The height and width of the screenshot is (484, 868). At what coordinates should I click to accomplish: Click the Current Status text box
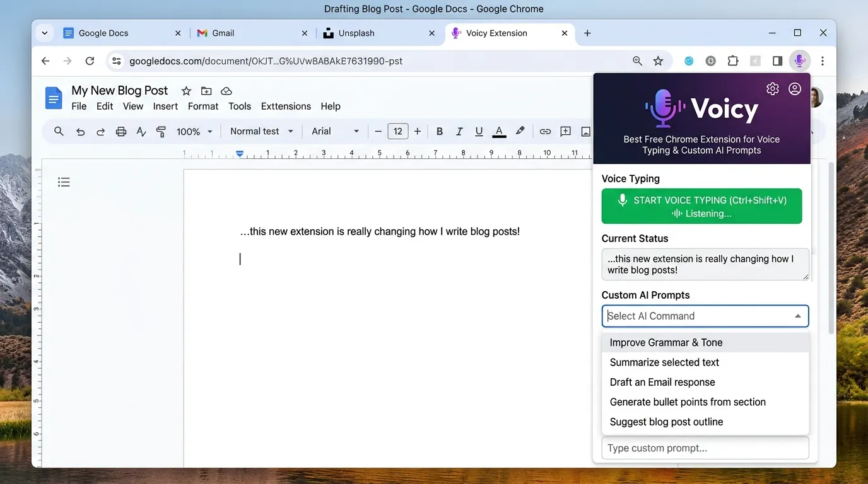[705, 264]
